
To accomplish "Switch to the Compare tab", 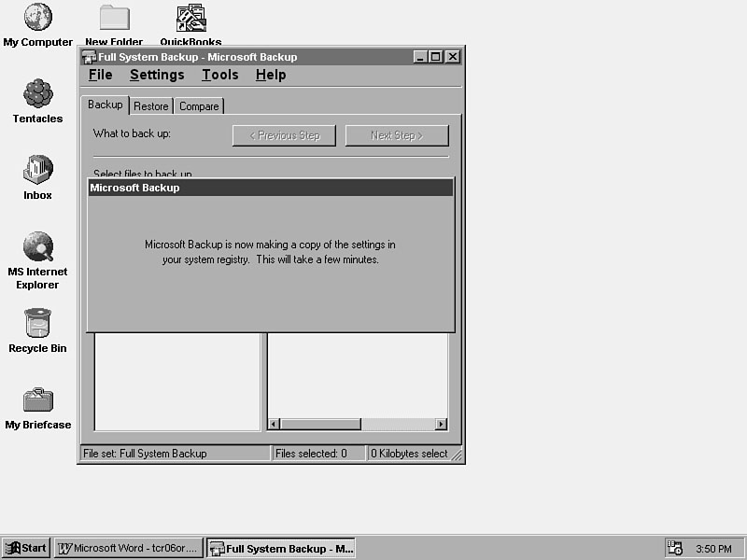I will coord(199,106).
